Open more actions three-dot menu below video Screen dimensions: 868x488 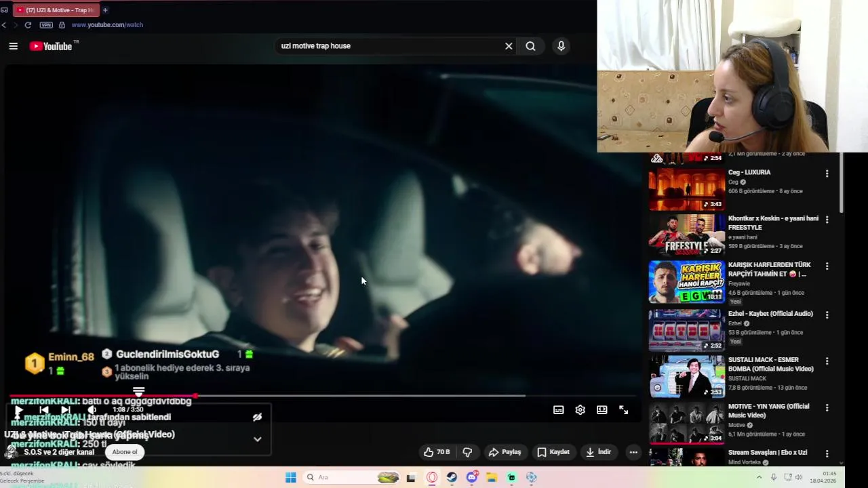633,452
